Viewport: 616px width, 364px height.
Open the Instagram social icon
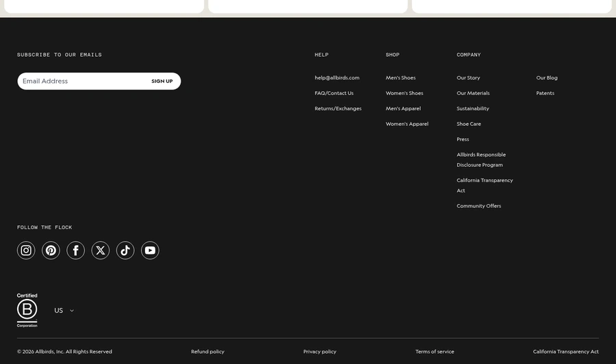[26, 250]
